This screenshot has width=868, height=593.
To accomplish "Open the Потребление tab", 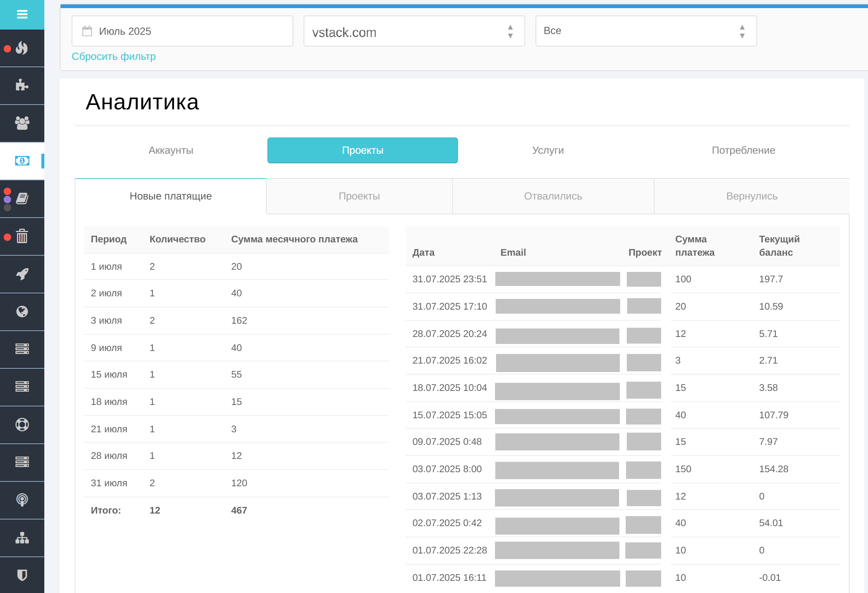I will pos(743,150).
